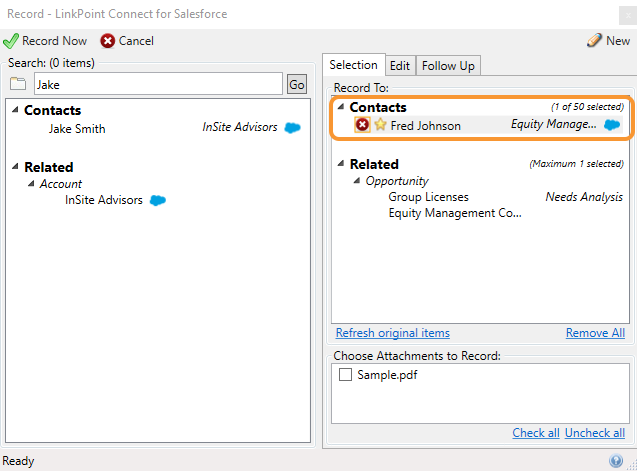Collapse the Related group in Record To panel
The width and height of the screenshot is (637, 471).
341,164
